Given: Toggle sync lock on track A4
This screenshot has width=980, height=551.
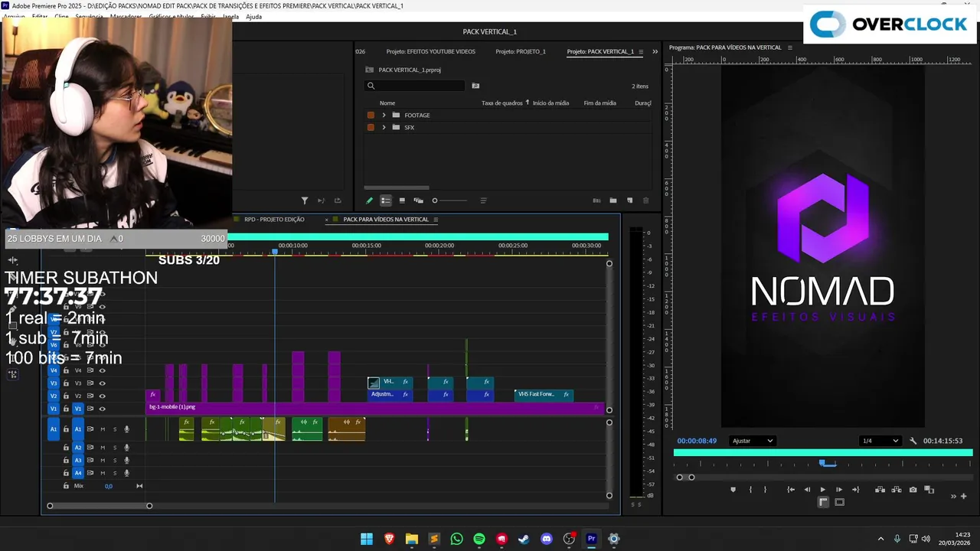Looking at the screenshot, I should tap(90, 473).
